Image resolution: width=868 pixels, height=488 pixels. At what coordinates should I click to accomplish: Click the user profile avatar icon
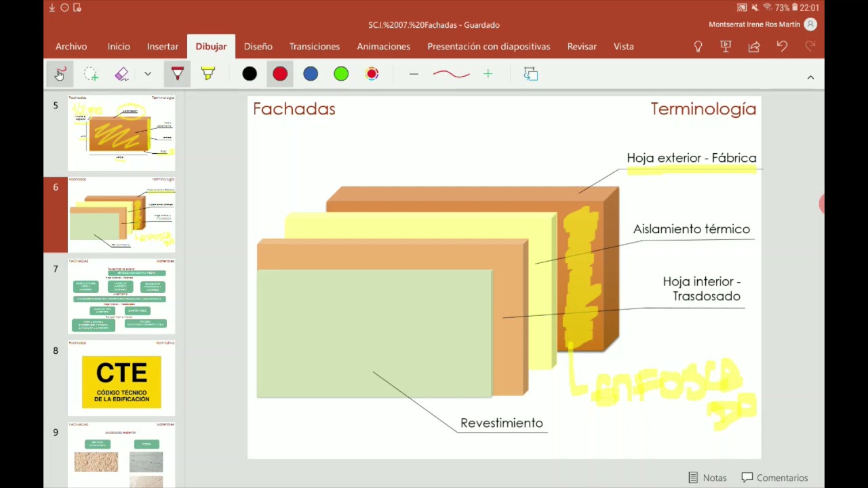point(810,24)
